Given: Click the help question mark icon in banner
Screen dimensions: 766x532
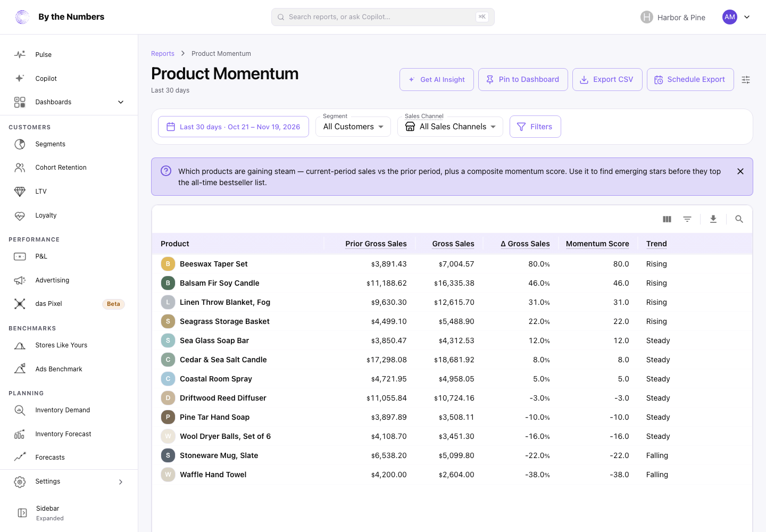Looking at the screenshot, I should [166, 171].
